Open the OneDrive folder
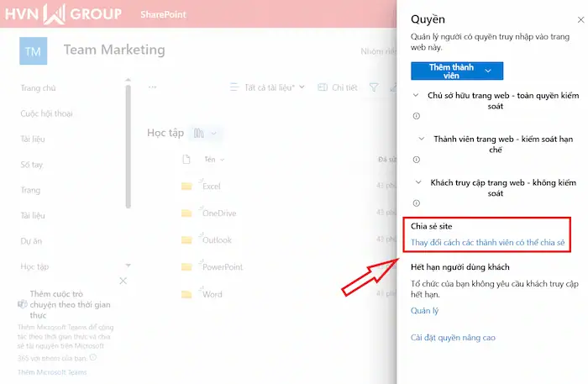Screen dimensions: 588x384 coord(218,213)
